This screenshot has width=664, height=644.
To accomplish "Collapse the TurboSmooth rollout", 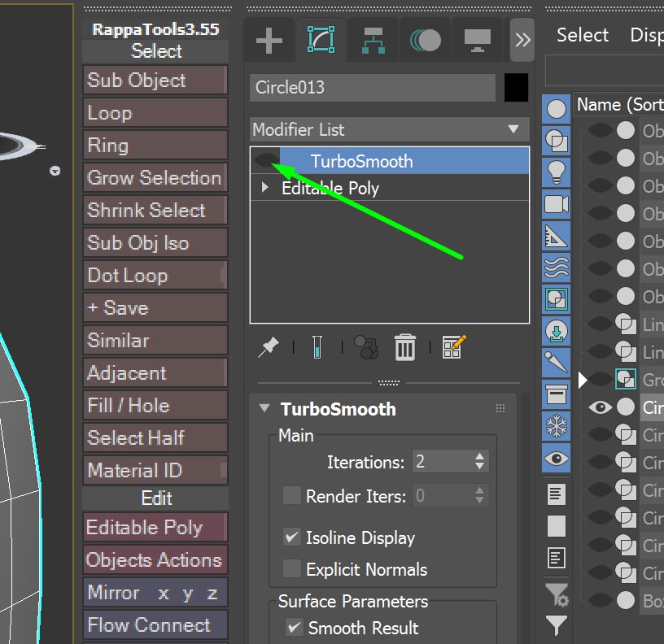I will tap(264, 408).
